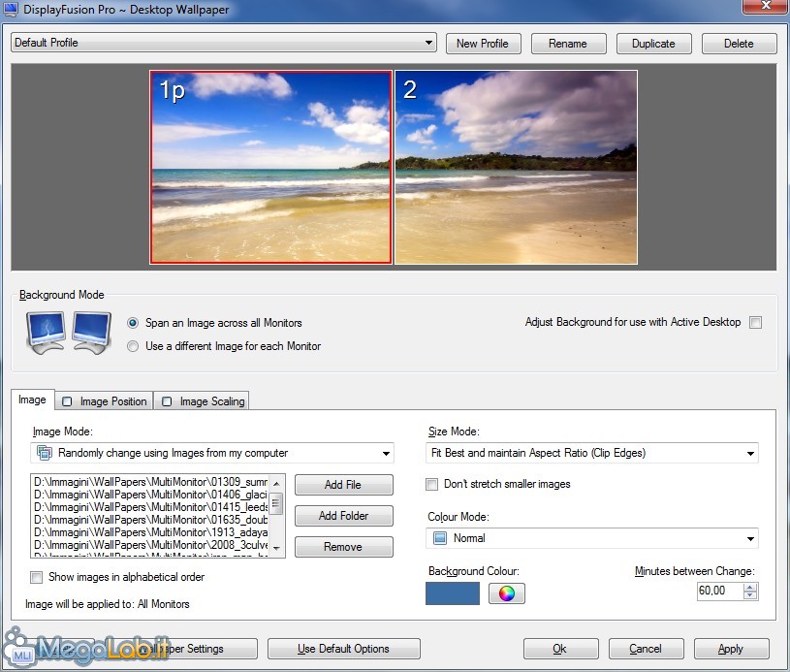Remove the selected image from list
Image resolution: width=790 pixels, height=672 pixels.
[x=343, y=547]
